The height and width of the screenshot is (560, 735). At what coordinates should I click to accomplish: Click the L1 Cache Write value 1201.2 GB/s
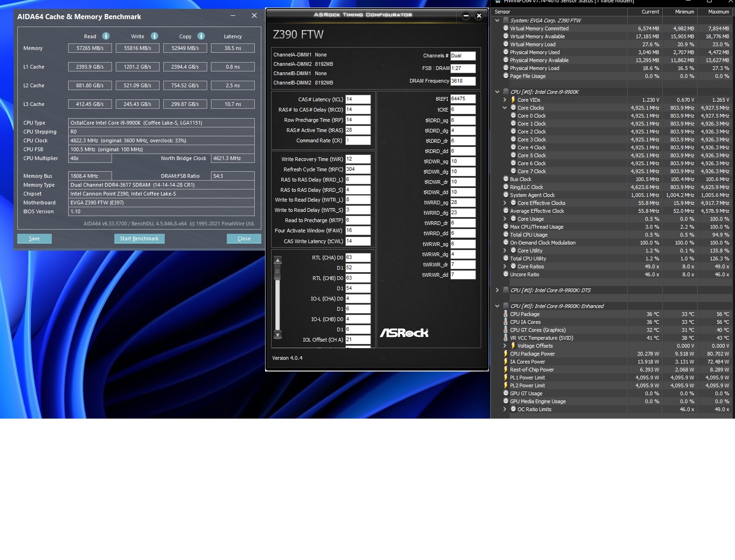tap(138, 67)
